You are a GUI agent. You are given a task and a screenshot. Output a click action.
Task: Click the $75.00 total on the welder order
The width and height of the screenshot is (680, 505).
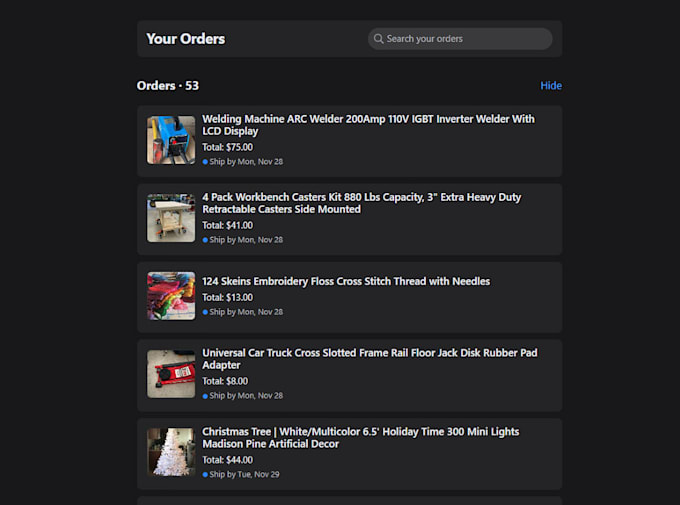[227, 147]
